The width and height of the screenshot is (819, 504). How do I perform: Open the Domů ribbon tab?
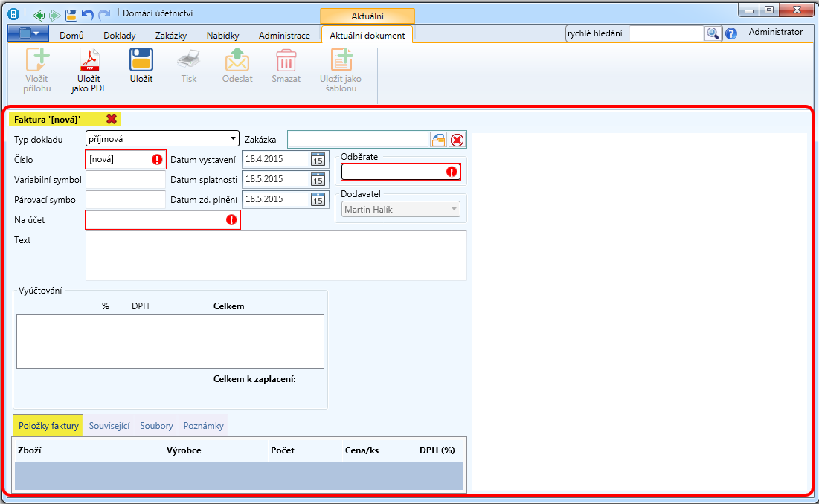(71, 36)
